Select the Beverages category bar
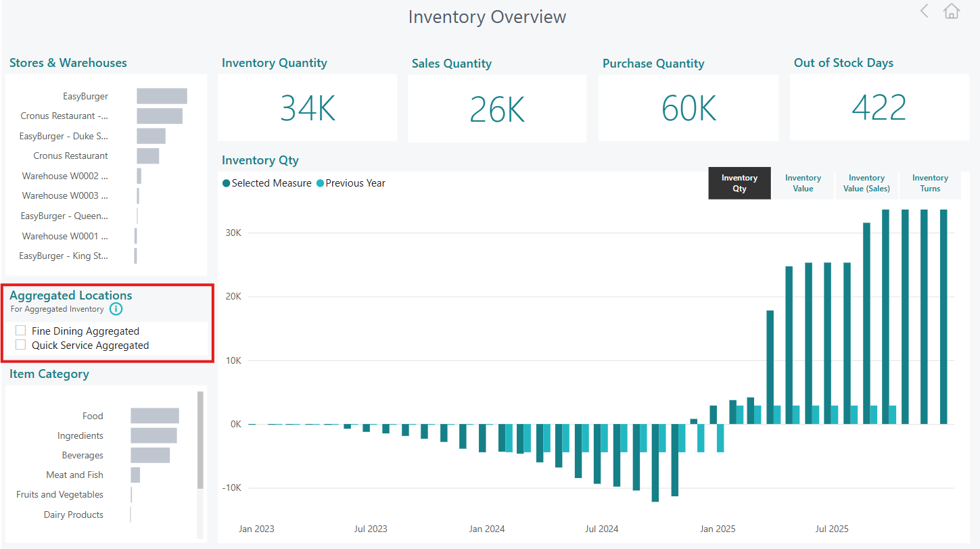 [x=149, y=455]
